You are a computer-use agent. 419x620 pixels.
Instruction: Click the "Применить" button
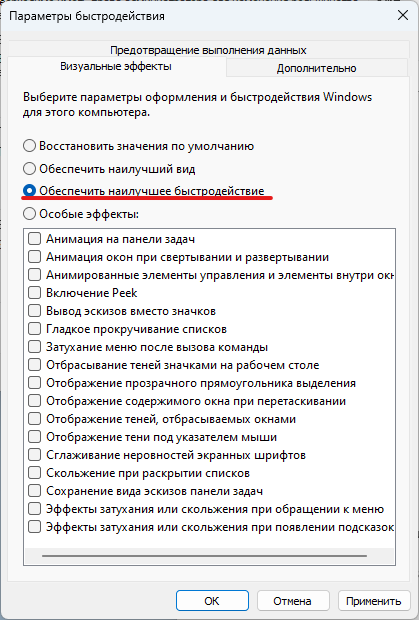[x=374, y=601]
